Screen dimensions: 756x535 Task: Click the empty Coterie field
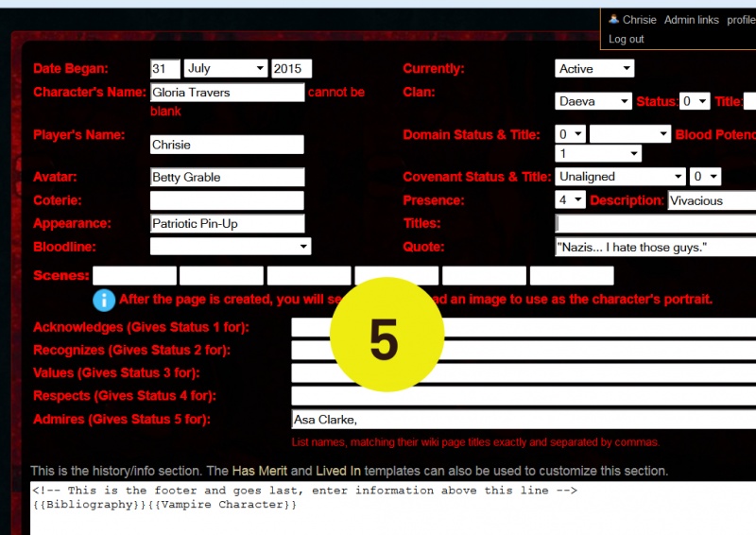[227, 200]
